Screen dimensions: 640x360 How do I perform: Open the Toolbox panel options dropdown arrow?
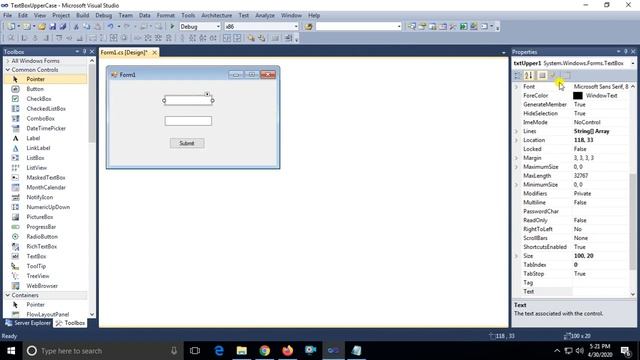[x=77, y=51]
